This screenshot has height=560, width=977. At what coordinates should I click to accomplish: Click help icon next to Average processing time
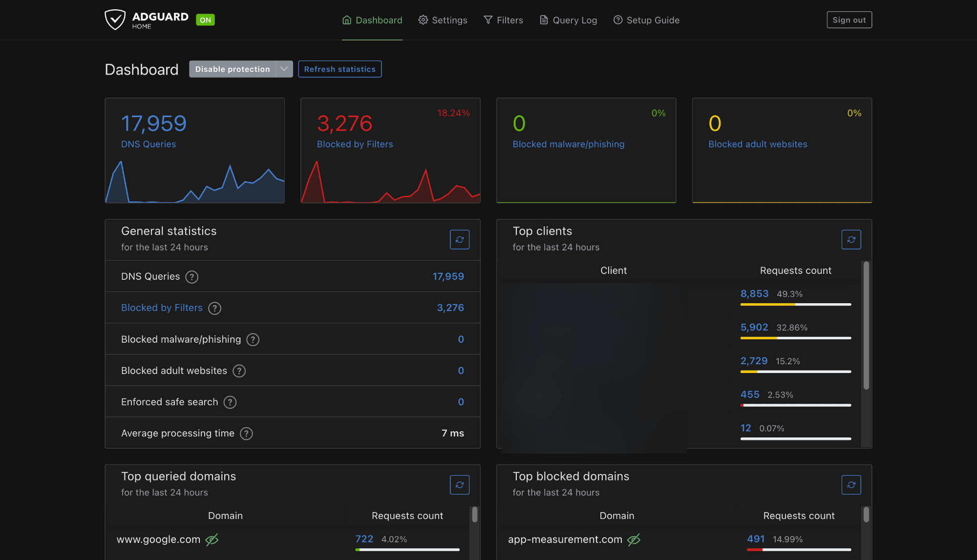[247, 433]
